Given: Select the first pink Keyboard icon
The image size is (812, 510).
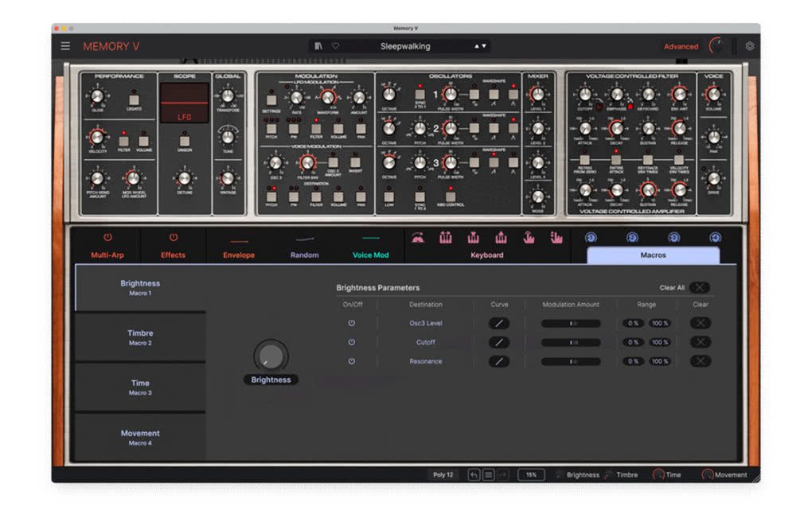Looking at the screenshot, I should click(x=418, y=238).
